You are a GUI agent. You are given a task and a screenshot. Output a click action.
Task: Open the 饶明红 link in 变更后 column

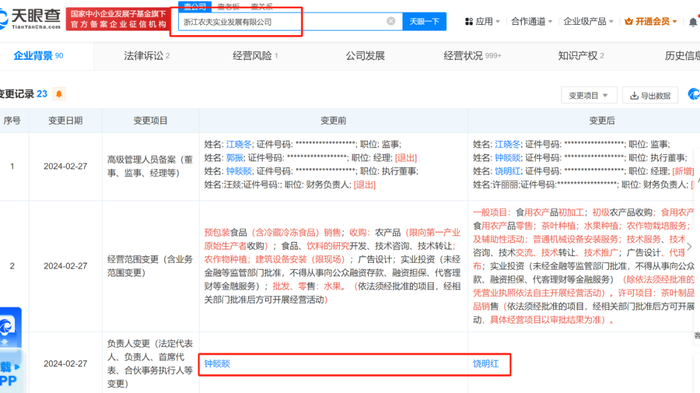point(486,364)
